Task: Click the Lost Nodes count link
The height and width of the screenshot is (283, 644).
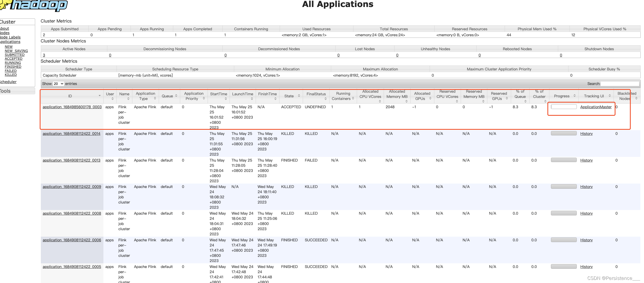Action: click(338, 55)
